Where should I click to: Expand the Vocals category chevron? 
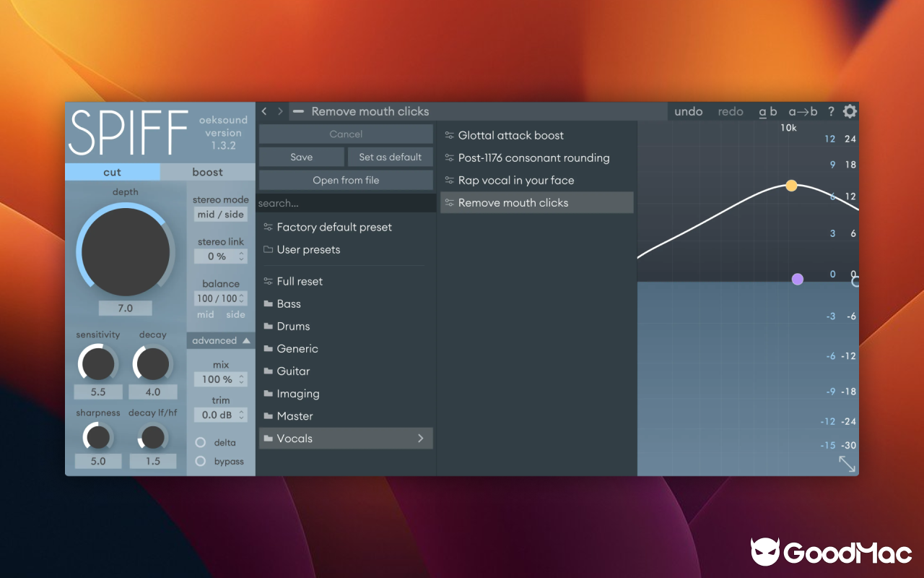click(x=421, y=438)
